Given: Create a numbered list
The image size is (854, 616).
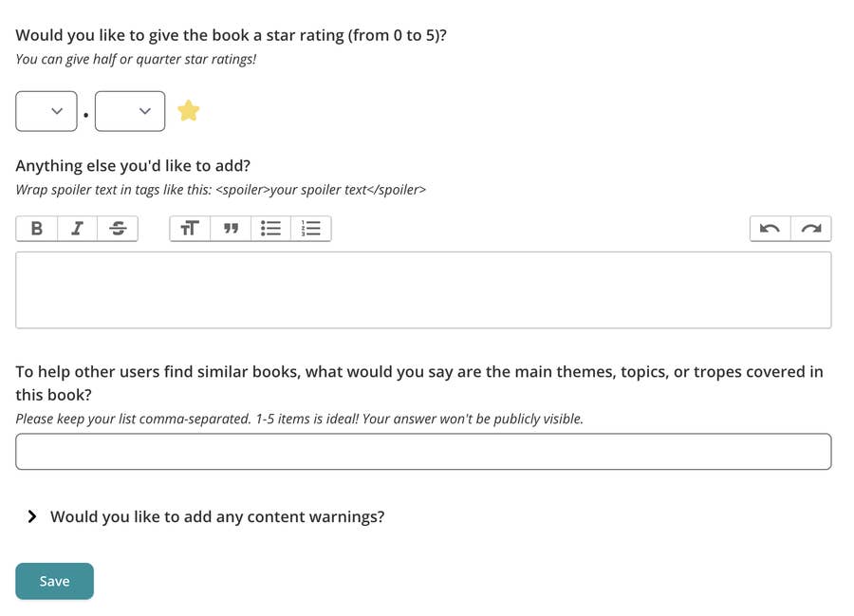Looking at the screenshot, I should (311, 228).
